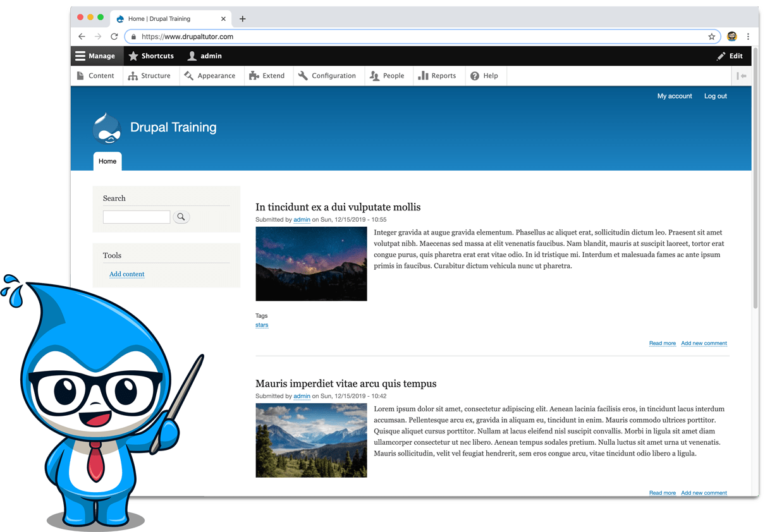Switch to the site's Home tab

(x=107, y=161)
